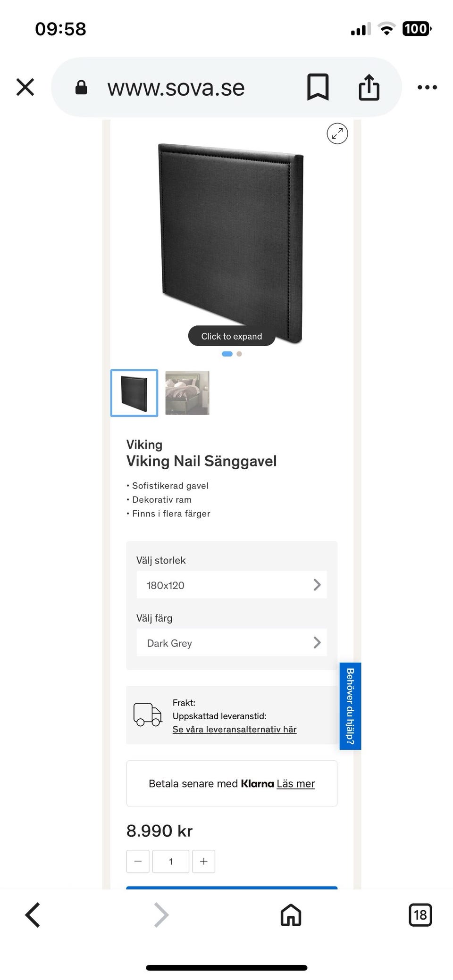Decrease quantity with minus button

[138, 861]
